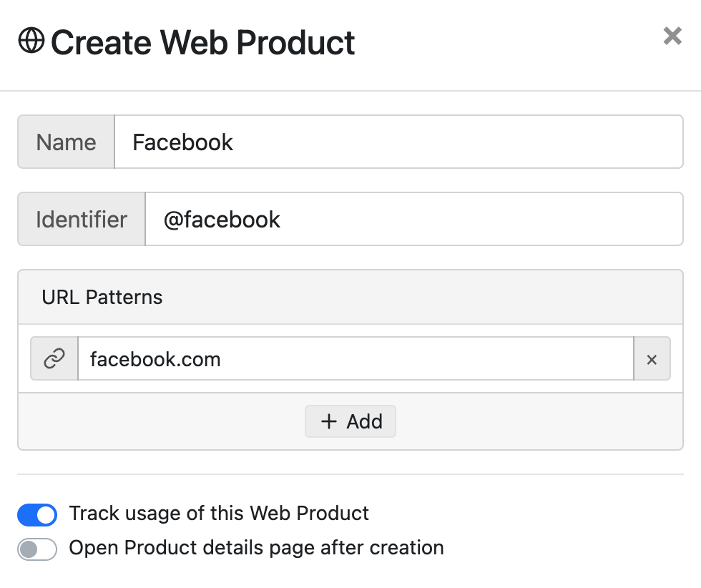This screenshot has height=588, width=701.
Task: Click empty footer area beside Add button
Action: (x=536, y=421)
